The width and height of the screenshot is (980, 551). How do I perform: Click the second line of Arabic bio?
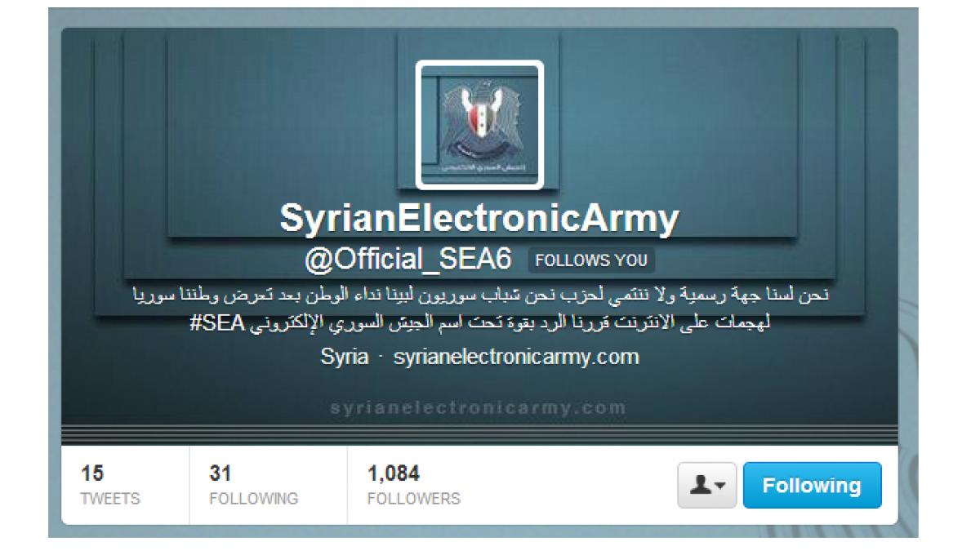pos(480,322)
